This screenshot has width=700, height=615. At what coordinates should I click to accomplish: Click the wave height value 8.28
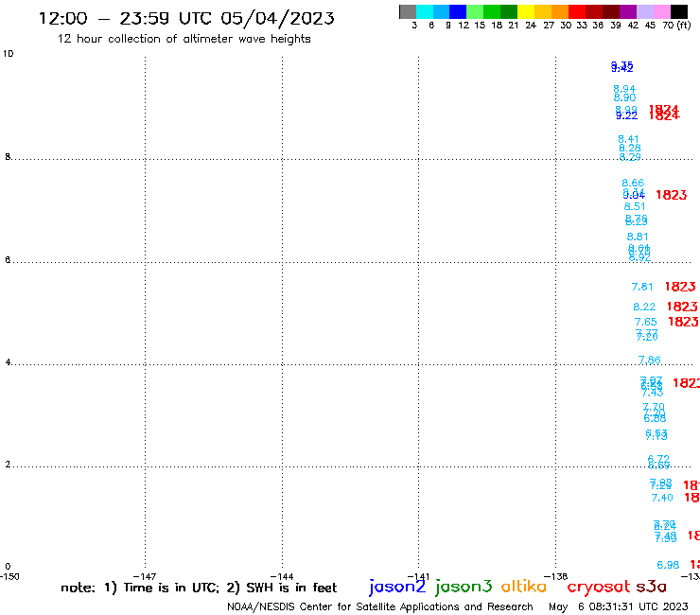tap(629, 148)
